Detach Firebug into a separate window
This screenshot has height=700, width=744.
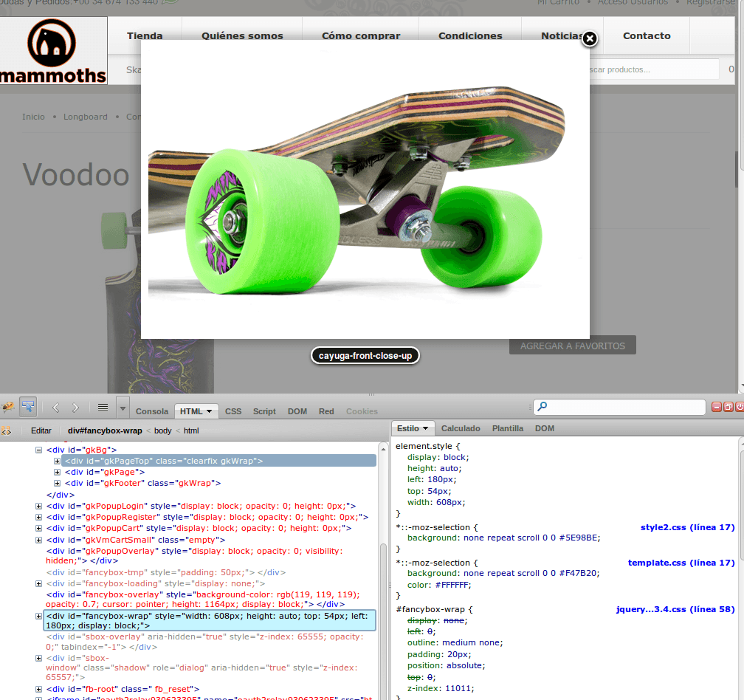(x=728, y=407)
